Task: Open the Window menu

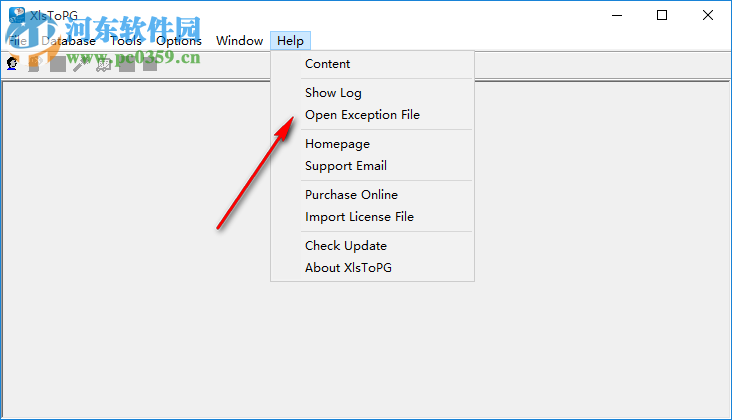Action: (239, 41)
